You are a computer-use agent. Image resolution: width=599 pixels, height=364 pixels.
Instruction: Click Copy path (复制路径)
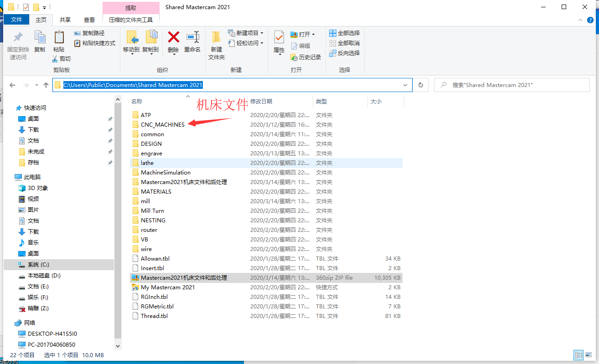[89, 33]
